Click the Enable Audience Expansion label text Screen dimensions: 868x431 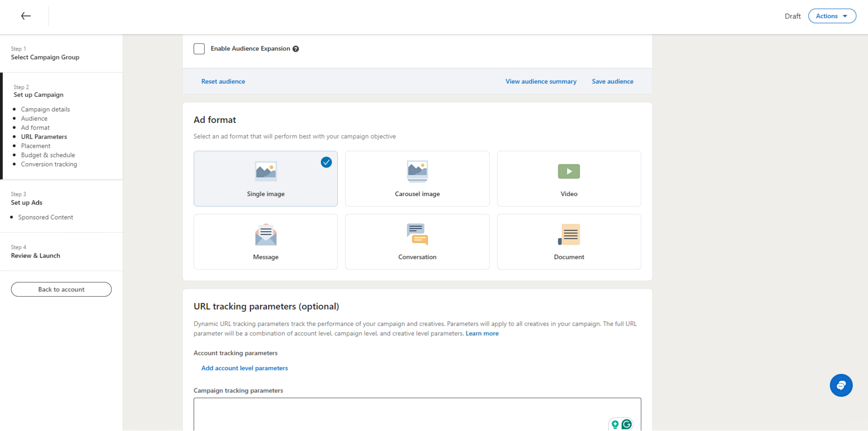pyautogui.click(x=250, y=48)
